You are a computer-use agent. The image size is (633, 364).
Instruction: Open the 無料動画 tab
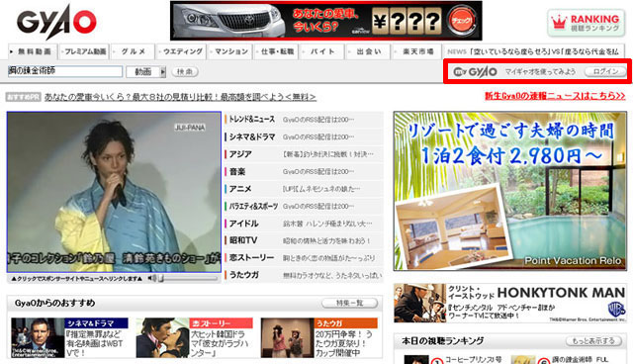pos(33,51)
